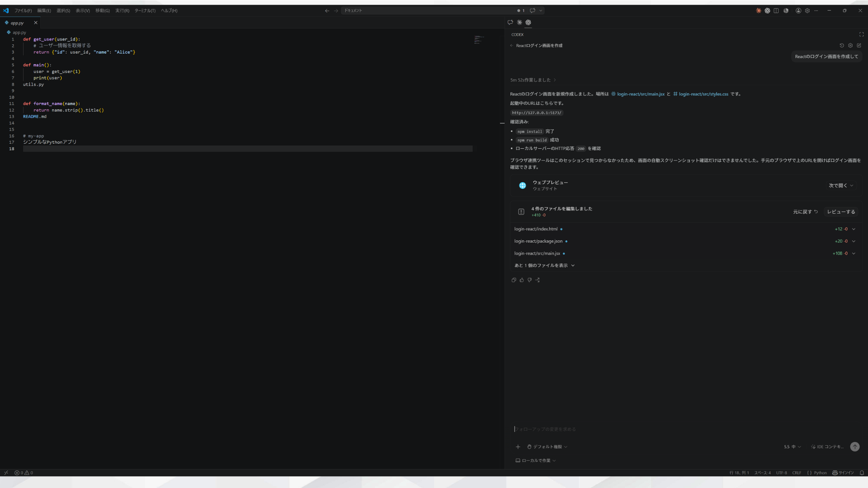868x488 pixels.
Task: Click the half-shaded circle icon in the title bar
Action: 786,10
